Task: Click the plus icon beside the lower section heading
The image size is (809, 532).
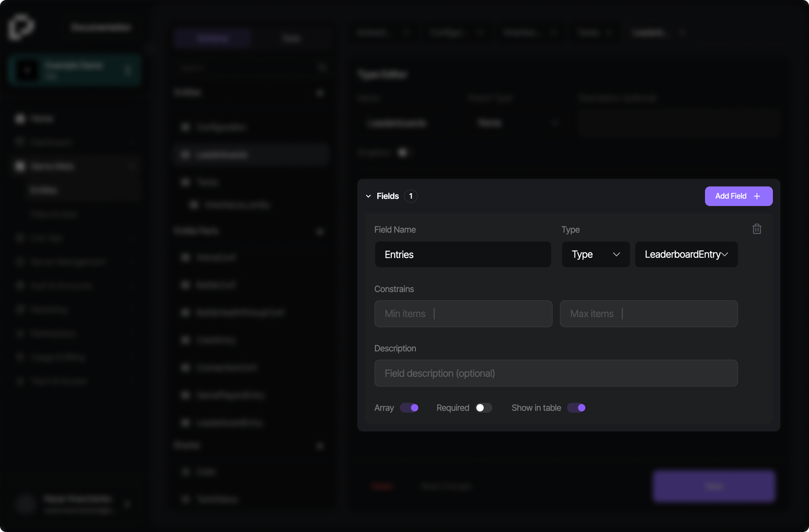Action: (320, 446)
